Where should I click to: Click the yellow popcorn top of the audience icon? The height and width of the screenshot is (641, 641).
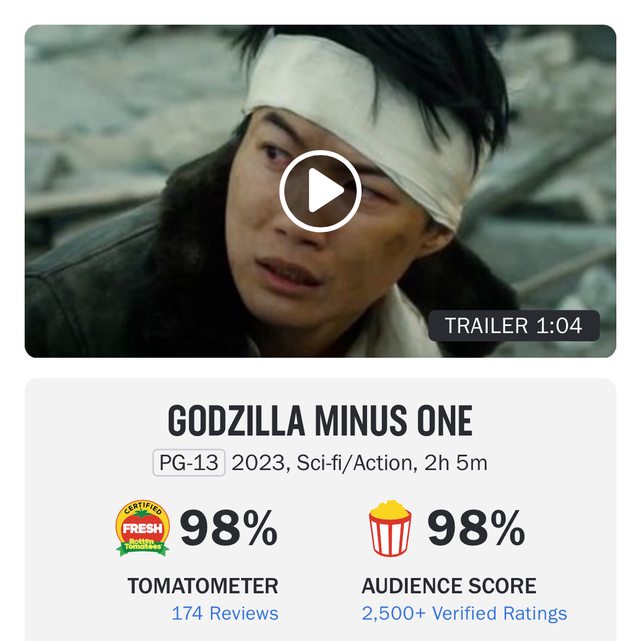tap(390, 508)
